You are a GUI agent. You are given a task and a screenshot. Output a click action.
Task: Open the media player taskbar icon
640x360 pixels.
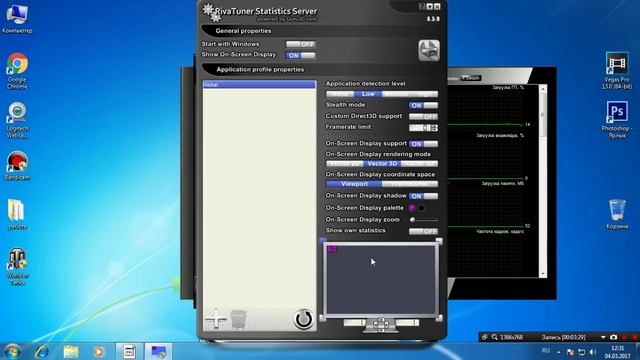[x=98, y=351]
